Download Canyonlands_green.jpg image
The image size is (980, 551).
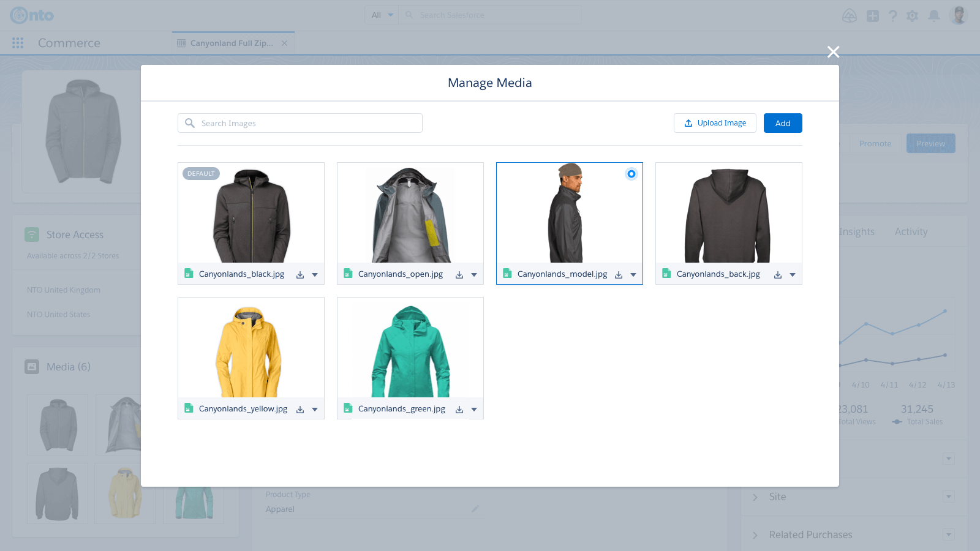pos(459,410)
